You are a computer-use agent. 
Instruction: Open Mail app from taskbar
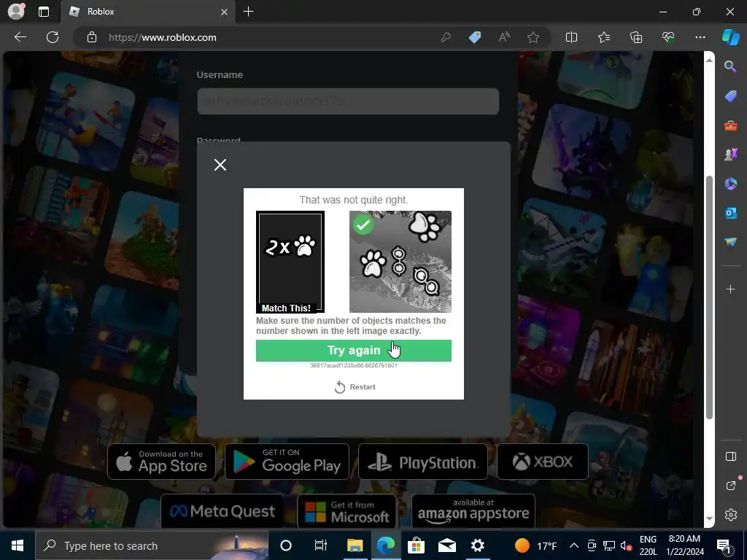pos(447,545)
